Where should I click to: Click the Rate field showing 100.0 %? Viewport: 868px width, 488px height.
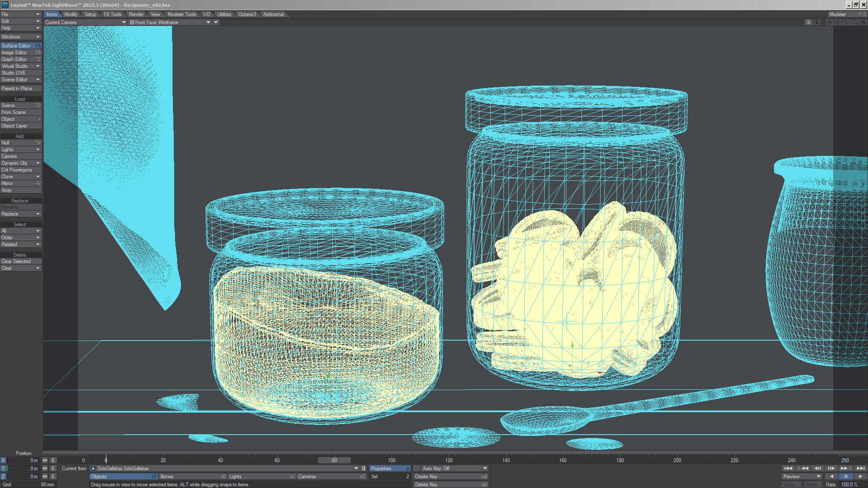pos(853,485)
